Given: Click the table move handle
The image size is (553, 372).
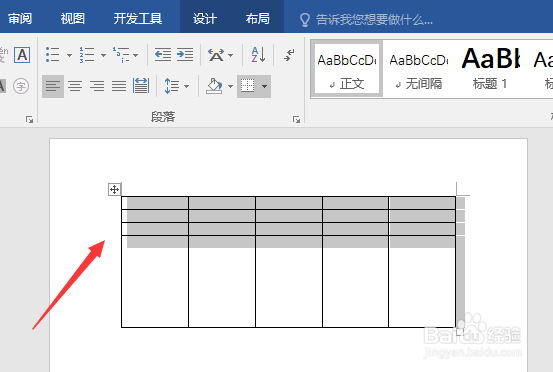Looking at the screenshot, I should tap(114, 189).
